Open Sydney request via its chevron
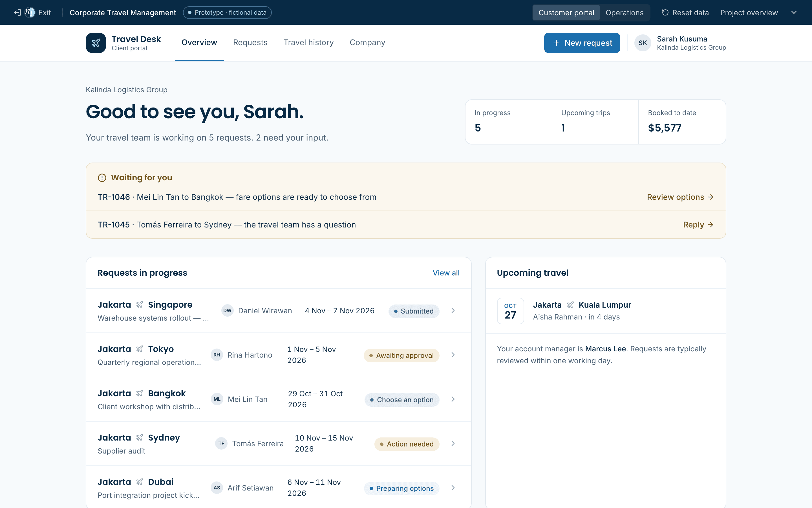Screen dimensions: 812x508 point(453,443)
